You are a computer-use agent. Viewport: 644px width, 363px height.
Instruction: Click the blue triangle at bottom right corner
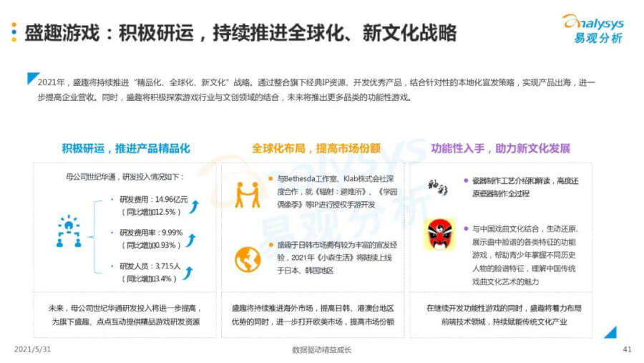click(611, 332)
